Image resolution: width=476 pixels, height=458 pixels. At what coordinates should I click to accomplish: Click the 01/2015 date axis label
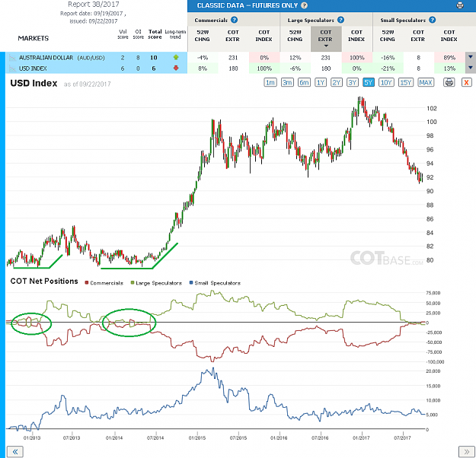point(197,437)
